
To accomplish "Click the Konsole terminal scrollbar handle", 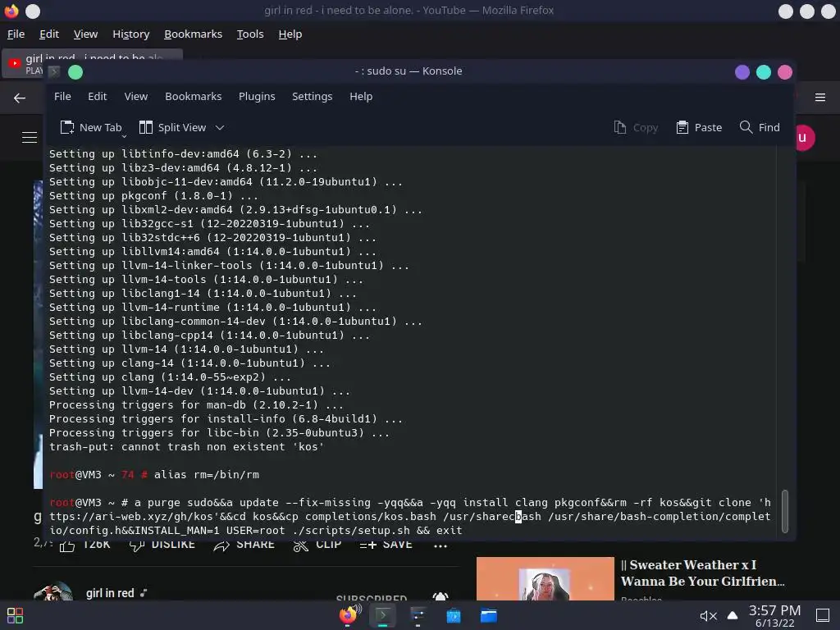I will click(x=785, y=511).
